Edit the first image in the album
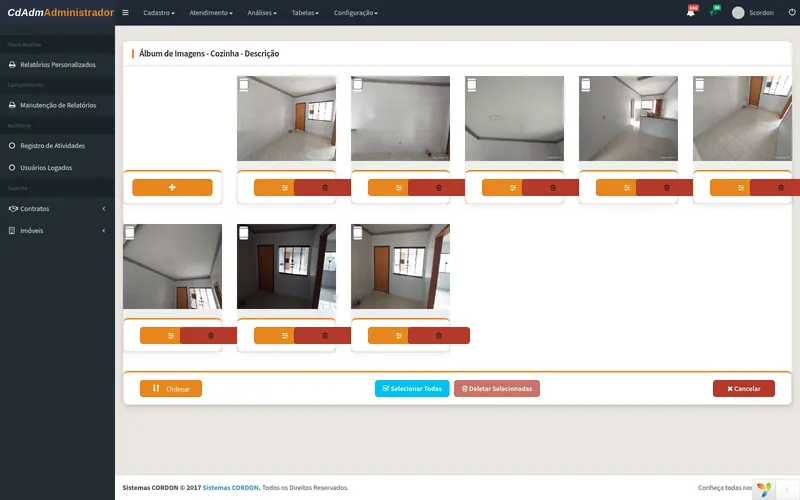This screenshot has height=500, width=800. coord(274,188)
